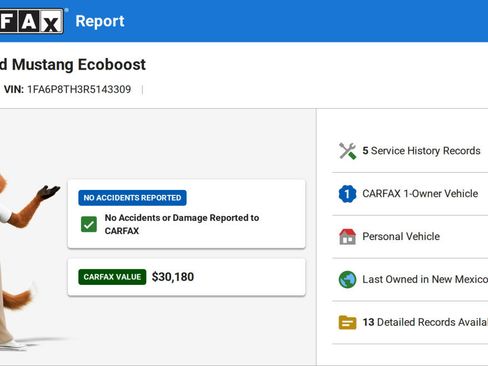The height and width of the screenshot is (366, 488).
Task: Click the VIN: label
Action: [14, 89]
